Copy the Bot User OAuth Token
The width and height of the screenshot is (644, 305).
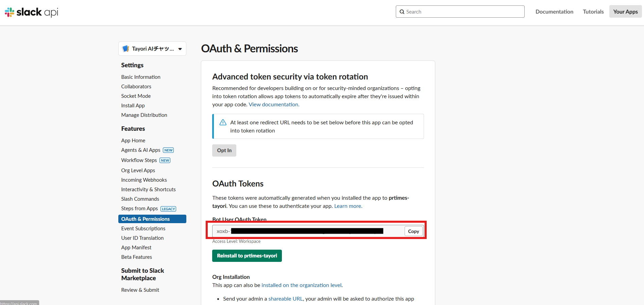point(413,231)
